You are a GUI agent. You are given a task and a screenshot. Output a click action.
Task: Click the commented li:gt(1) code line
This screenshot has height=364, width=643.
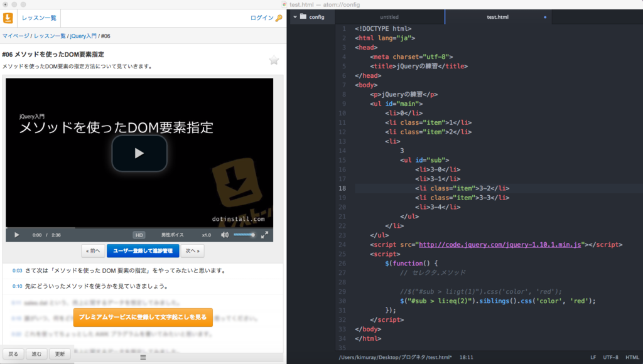click(x=480, y=291)
